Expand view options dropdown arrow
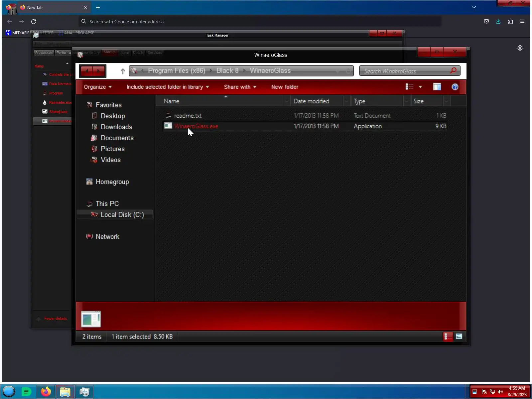 click(x=420, y=87)
